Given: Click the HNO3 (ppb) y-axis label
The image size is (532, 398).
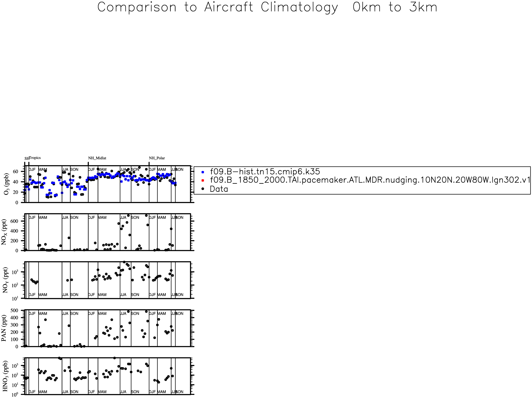Looking at the screenshot, I should pyautogui.click(x=5, y=376).
